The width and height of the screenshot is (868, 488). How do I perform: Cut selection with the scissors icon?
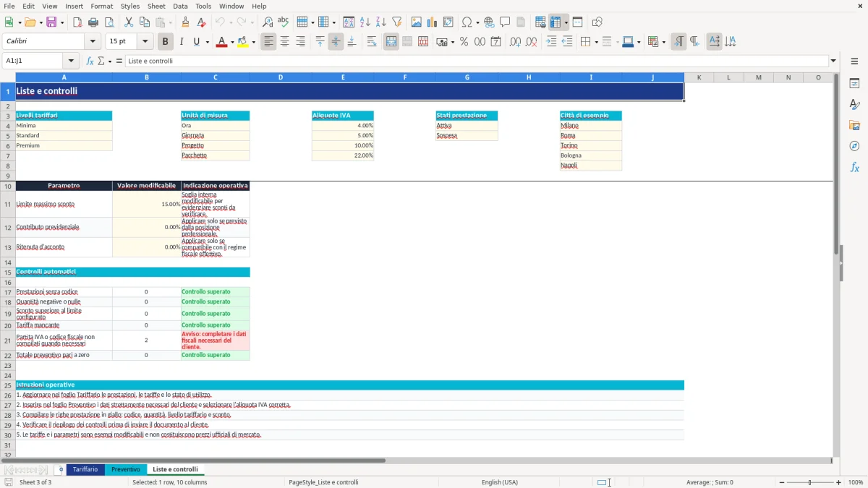point(129,22)
